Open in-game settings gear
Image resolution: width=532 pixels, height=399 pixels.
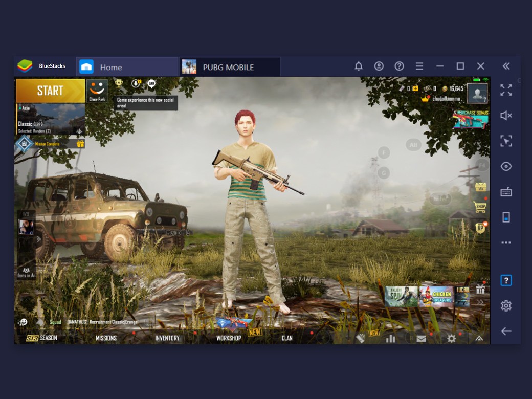click(451, 338)
